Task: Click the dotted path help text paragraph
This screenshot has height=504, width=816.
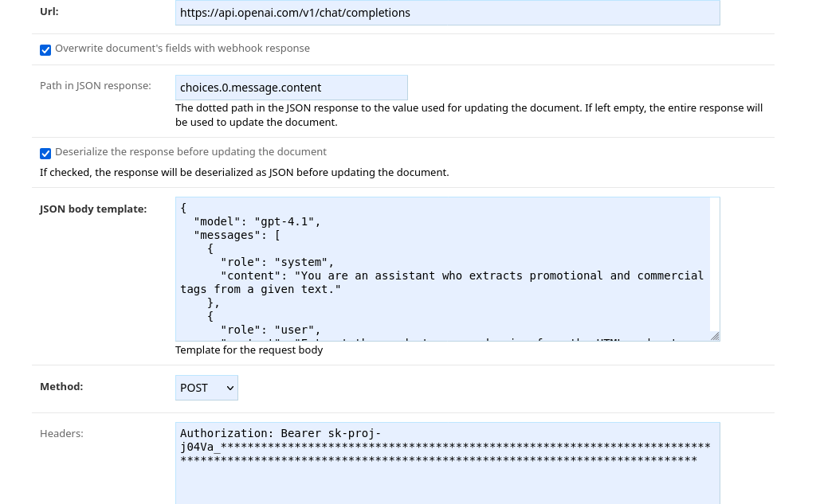Action: [469, 115]
